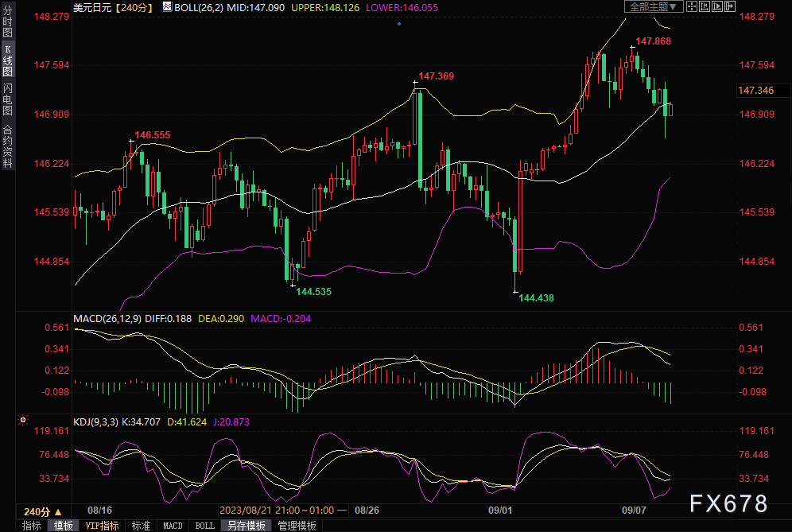The height and width of the screenshot is (532, 792).
Task: Open the 合约资料 side tab
Action: pos(8,146)
